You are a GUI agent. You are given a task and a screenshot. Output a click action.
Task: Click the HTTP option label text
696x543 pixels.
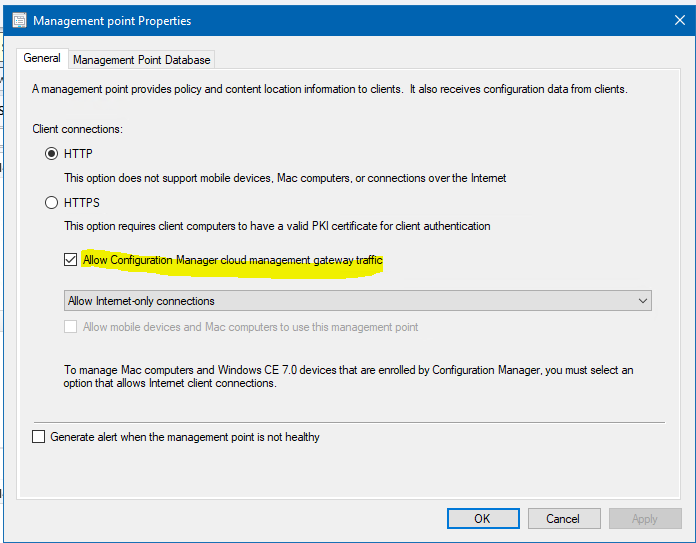coord(79,154)
